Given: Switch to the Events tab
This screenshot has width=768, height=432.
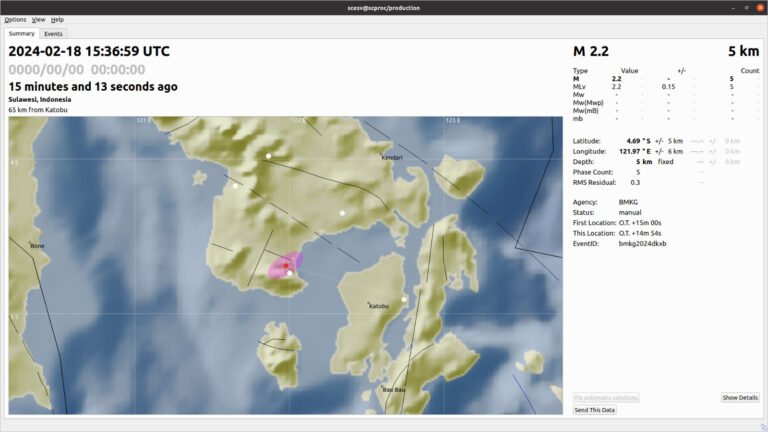Looking at the screenshot, I should 53,34.
